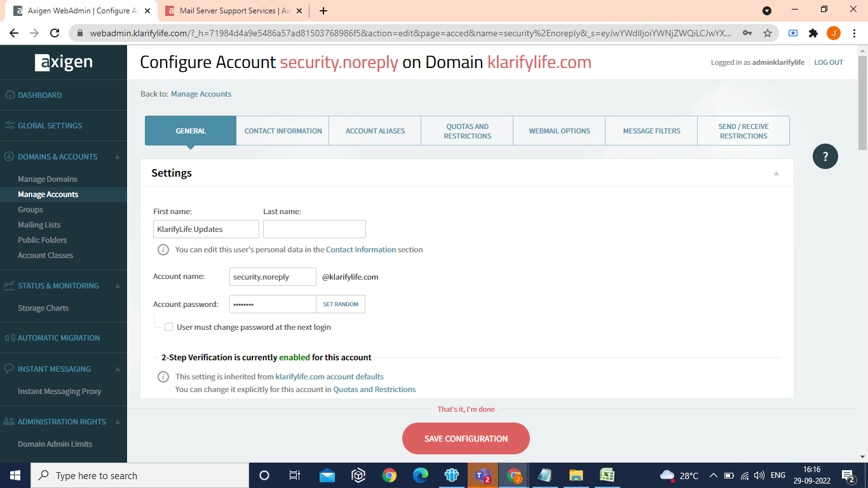Select the General tab

click(191, 131)
